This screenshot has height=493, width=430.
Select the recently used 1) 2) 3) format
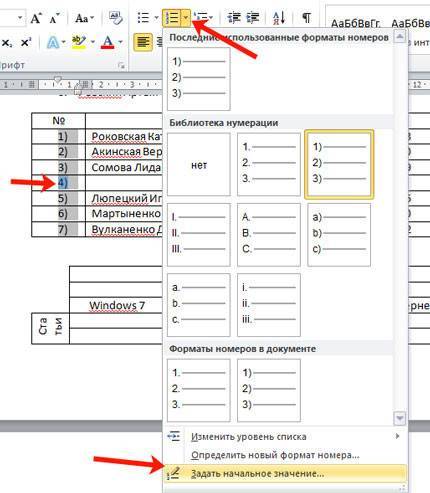(198, 79)
